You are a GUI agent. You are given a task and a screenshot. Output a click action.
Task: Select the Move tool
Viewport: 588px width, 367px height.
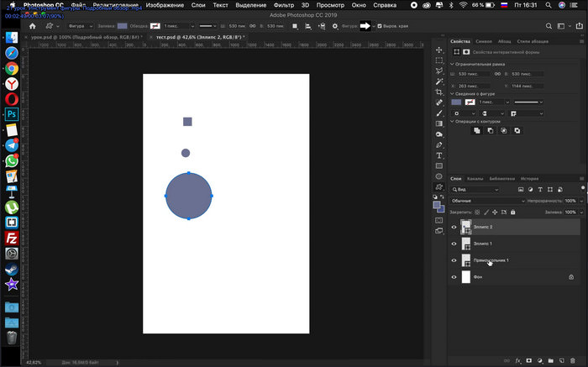pyautogui.click(x=439, y=50)
